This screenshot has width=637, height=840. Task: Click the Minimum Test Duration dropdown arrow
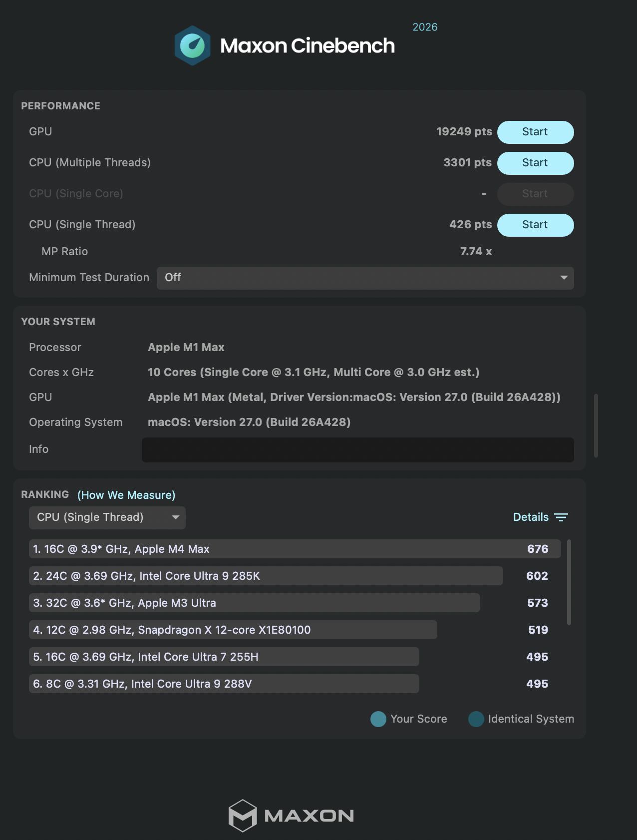[x=564, y=278]
